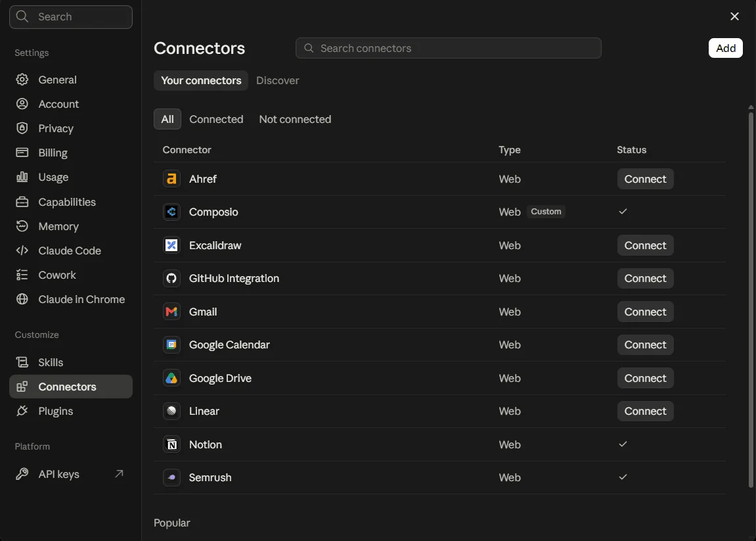Click the Composio connector name
756x541 pixels.
point(213,212)
